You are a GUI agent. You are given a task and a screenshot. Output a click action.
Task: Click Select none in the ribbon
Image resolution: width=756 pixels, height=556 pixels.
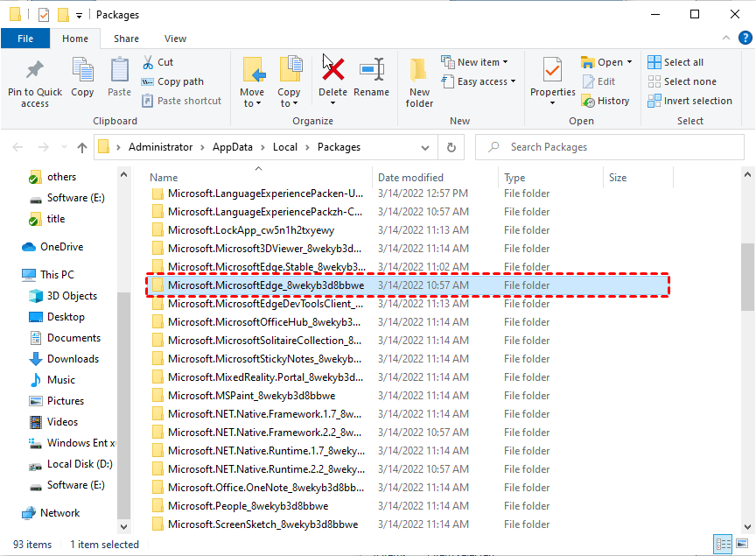[x=682, y=81]
